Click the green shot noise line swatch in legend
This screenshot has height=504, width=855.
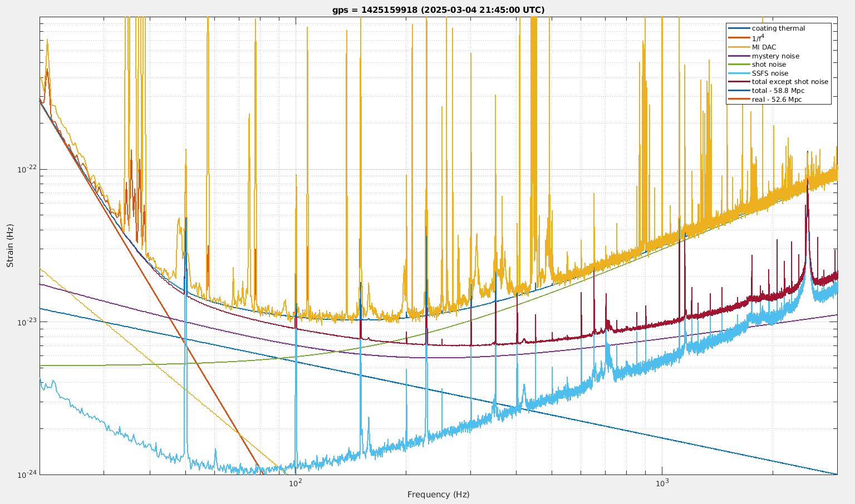pyautogui.click(x=739, y=65)
